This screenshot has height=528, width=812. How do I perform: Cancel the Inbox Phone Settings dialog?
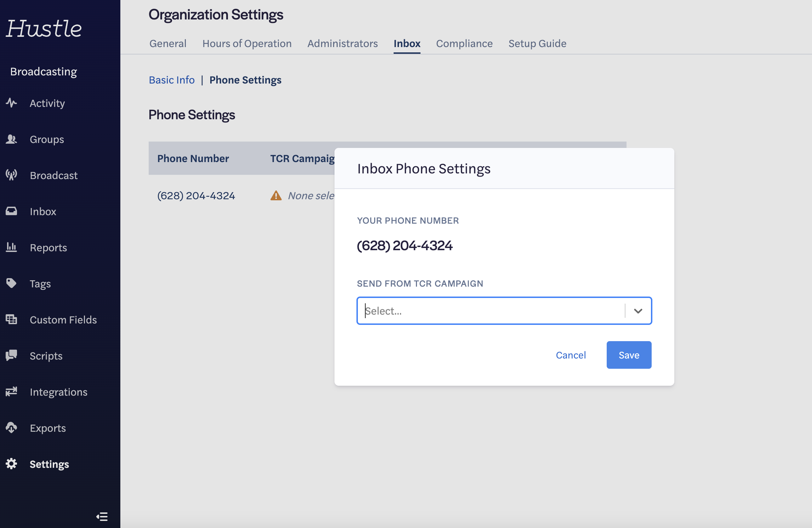(x=571, y=355)
